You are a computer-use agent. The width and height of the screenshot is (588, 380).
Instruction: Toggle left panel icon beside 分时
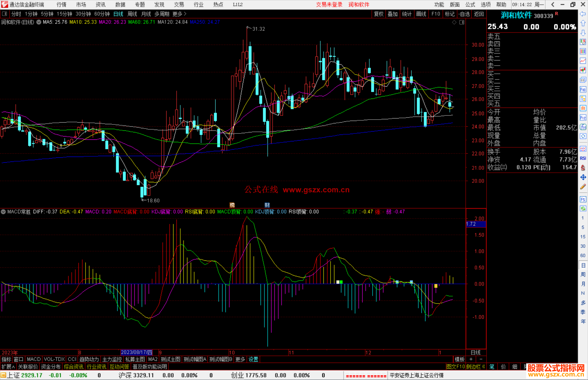pos(5,14)
